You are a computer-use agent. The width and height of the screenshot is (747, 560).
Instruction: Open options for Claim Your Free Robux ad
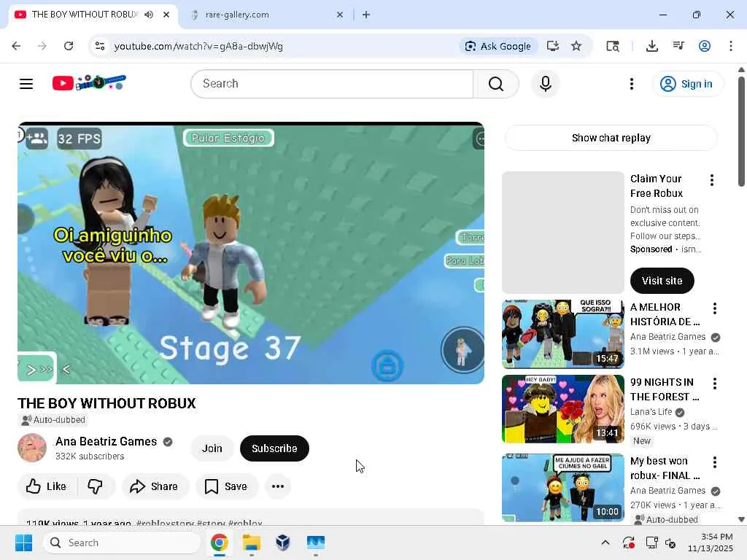click(x=711, y=180)
